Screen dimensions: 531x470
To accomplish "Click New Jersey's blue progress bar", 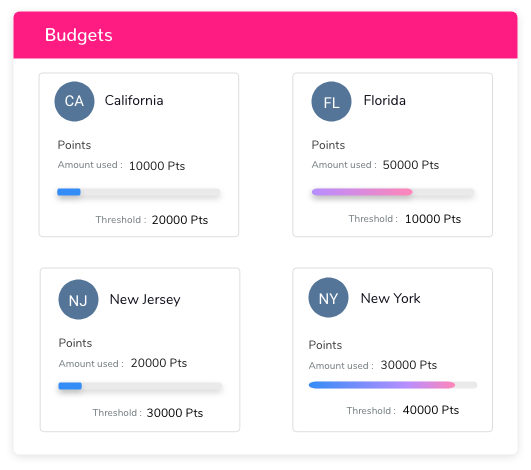I will point(140,386).
